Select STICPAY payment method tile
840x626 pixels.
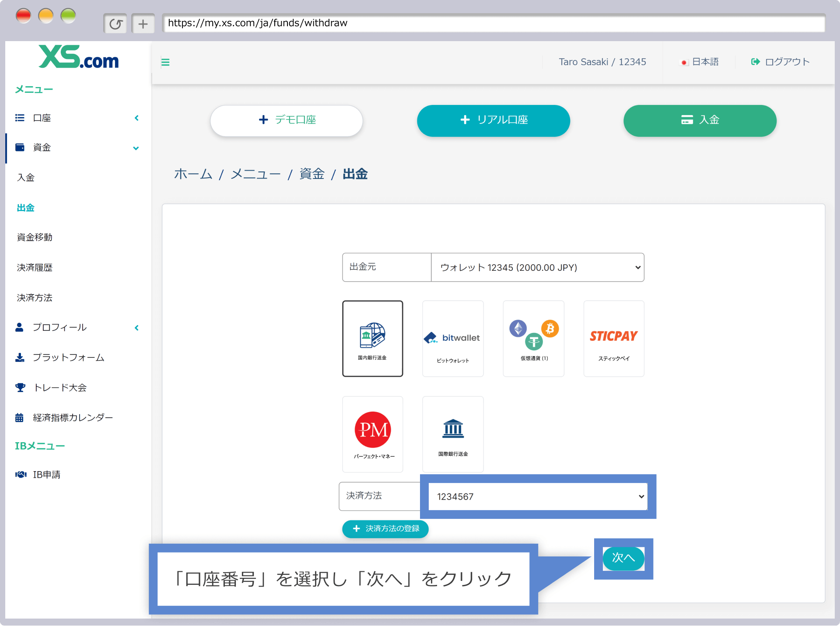(x=614, y=339)
